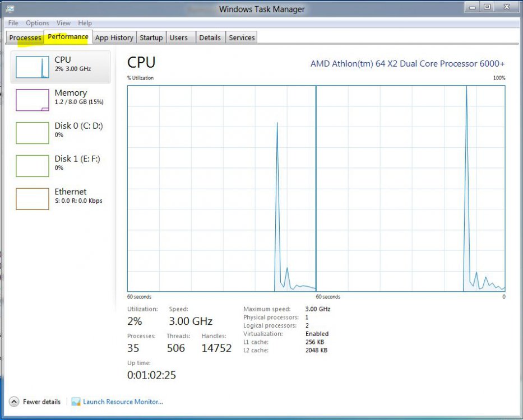Go to the Startup tab

[151, 38]
